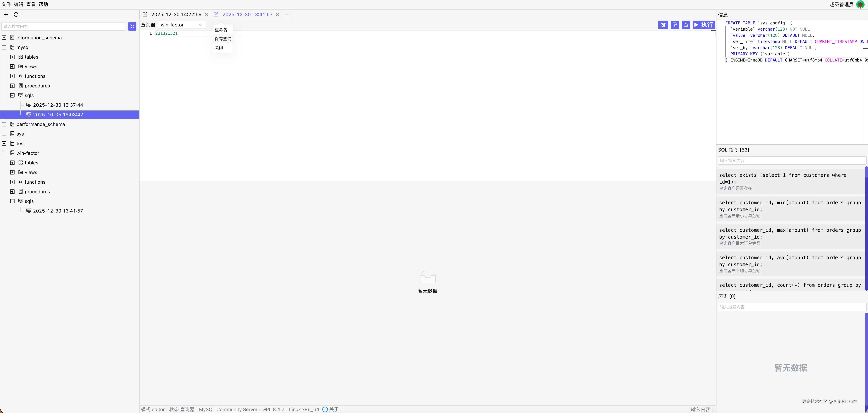Screen dimensions: 868x413
Task: Click the collapse-all icon beside tree search
Action: (132, 26)
